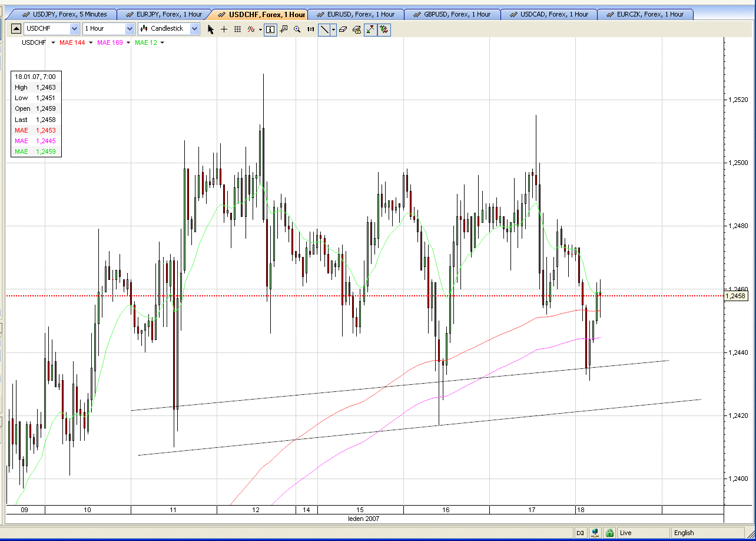Click the 1,2400 price axis label
The image size is (756, 541).
pos(737,479)
